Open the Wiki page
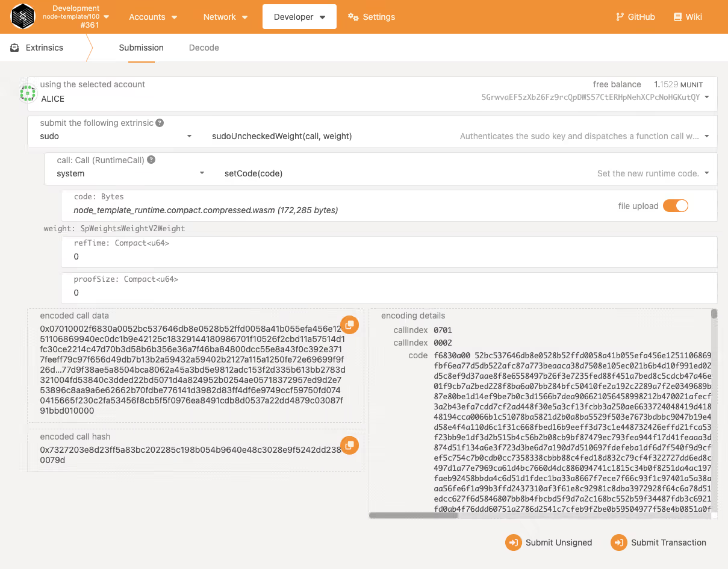 coord(688,17)
